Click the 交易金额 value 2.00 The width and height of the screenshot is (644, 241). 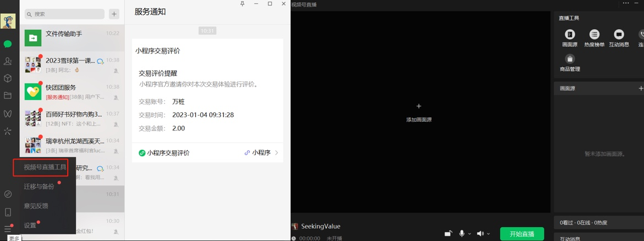tap(178, 129)
